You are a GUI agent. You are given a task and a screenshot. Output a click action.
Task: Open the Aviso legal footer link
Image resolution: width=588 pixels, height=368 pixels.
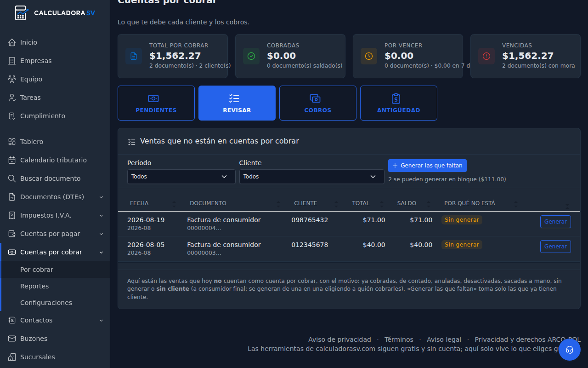point(444,339)
